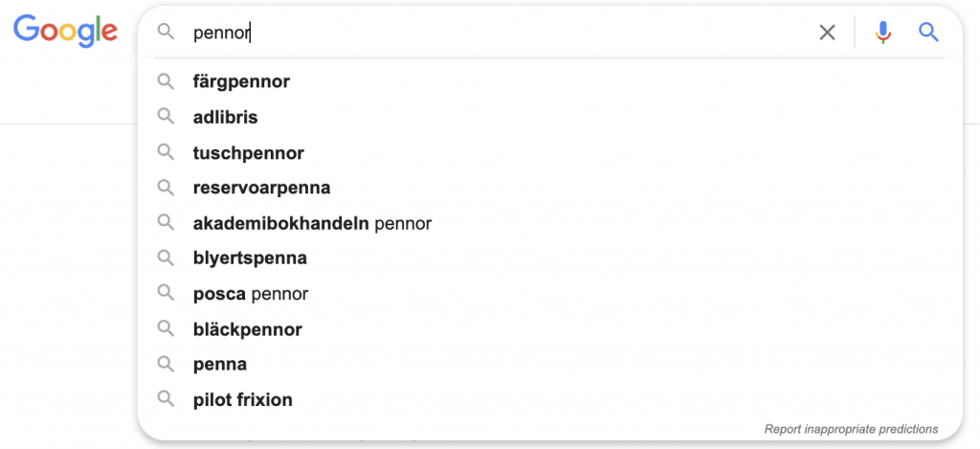Click the magnifier icon left of "pennor"
Viewport: 980px width, 449px height.
pyautogui.click(x=167, y=33)
